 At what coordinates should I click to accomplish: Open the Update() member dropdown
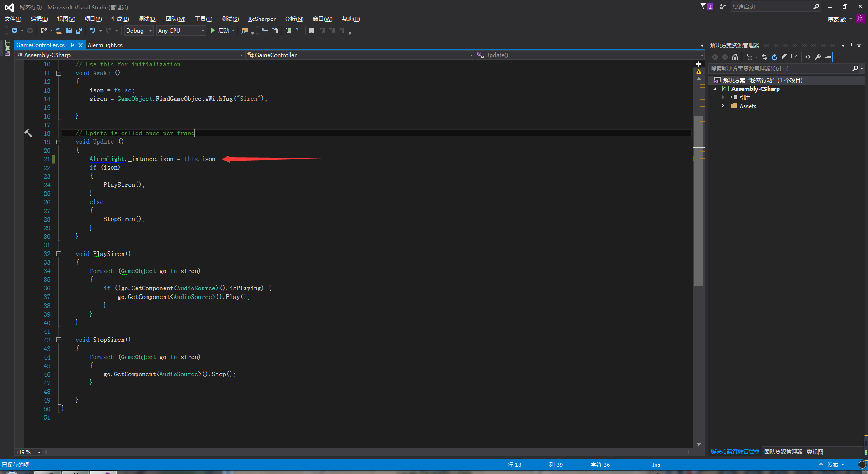click(x=590, y=55)
